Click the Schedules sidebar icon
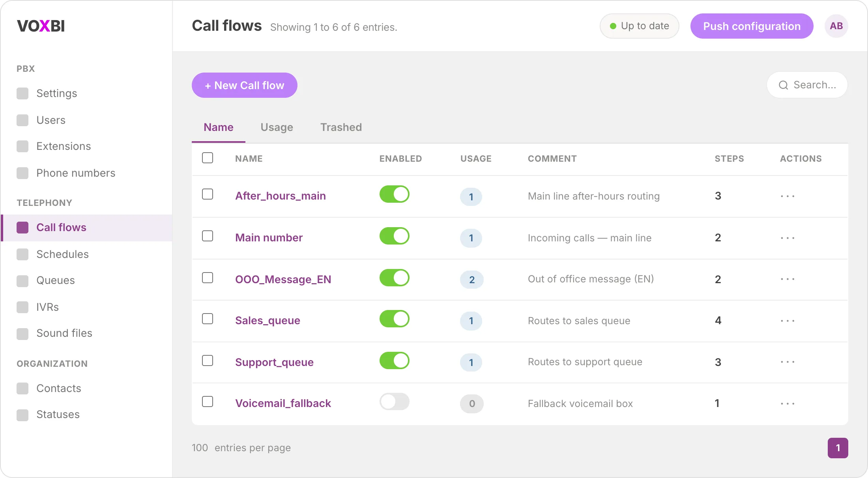The width and height of the screenshot is (868, 478). 22,254
